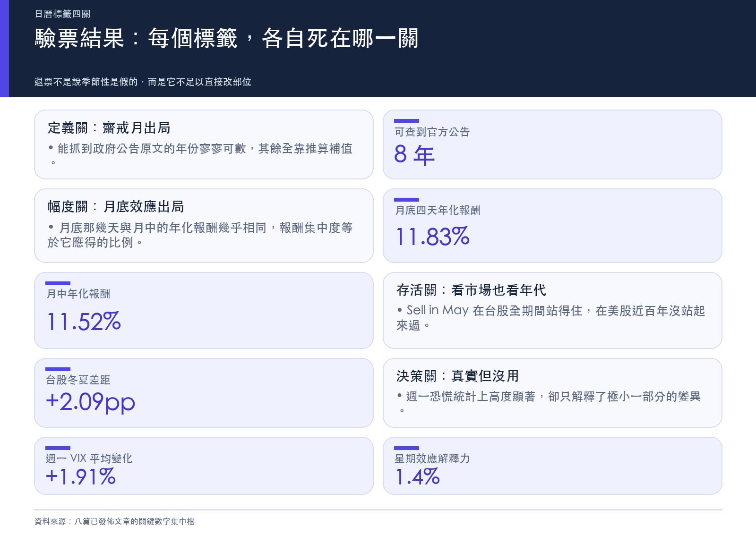Click bullet text 月底那幾天與月中的年化報酬幾乎相同
The height and width of the screenshot is (543, 756).
(x=200, y=235)
